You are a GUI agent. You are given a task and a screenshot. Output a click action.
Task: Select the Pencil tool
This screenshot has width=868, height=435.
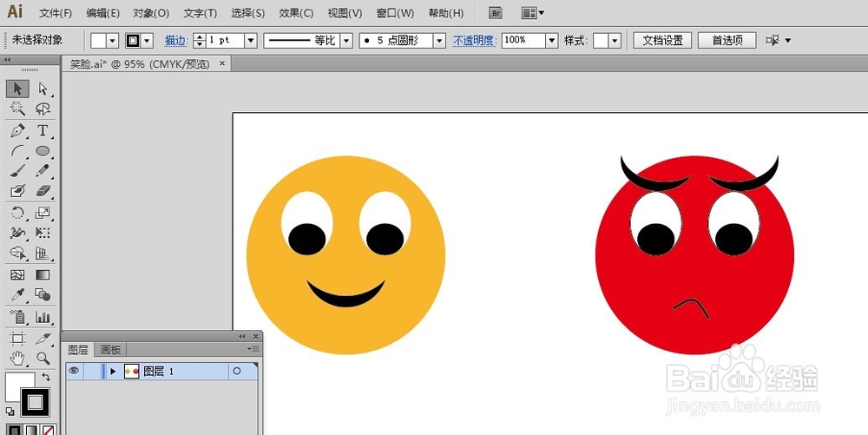(43, 171)
